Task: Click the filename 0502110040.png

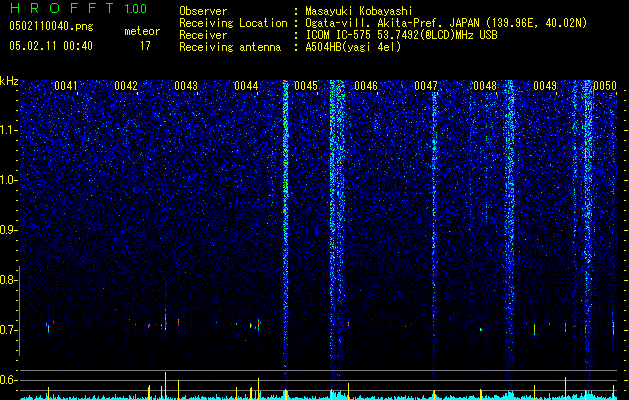Action: click(51, 27)
